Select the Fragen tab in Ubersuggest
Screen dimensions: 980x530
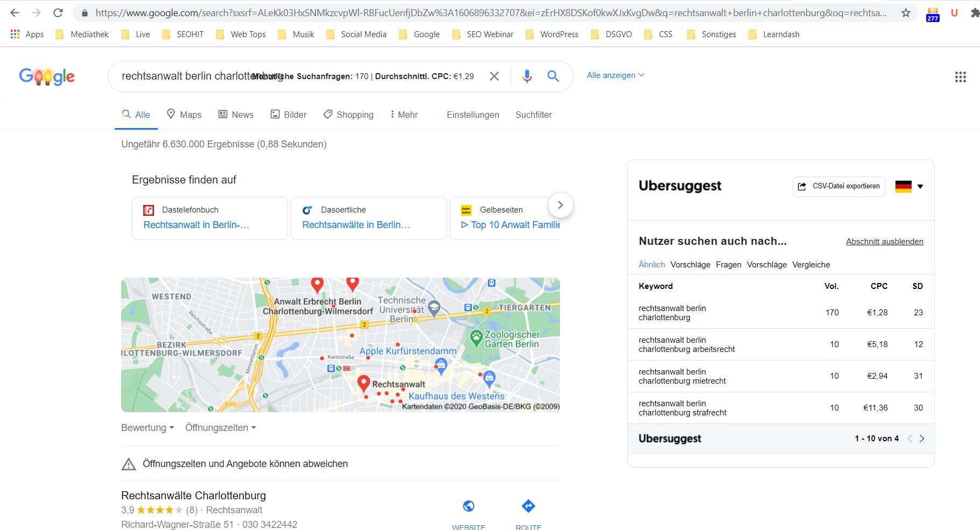click(x=728, y=265)
